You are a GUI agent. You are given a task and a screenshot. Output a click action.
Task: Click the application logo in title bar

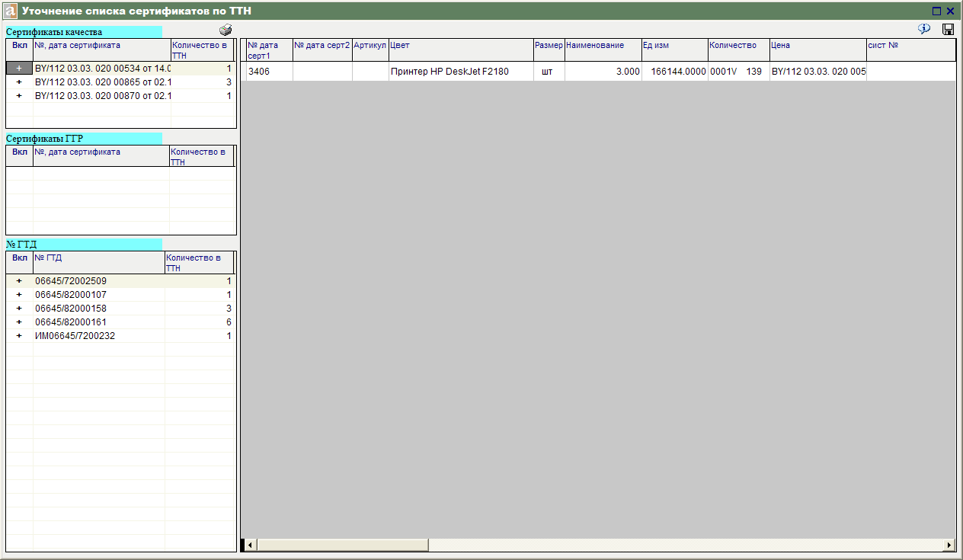(11, 11)
